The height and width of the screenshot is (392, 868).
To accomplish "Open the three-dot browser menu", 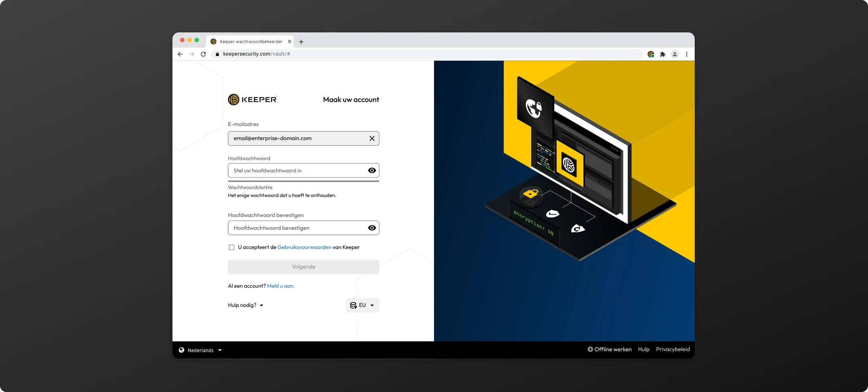I will [x=687, y=54].
